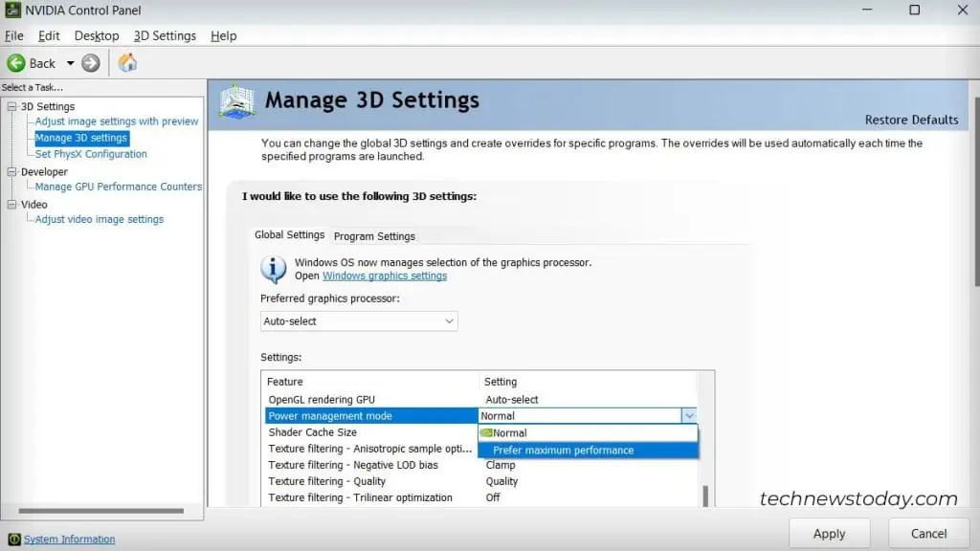Screen dimensions: 980x551
Task: Open Adjust video image settings
Action: [100, 219]
